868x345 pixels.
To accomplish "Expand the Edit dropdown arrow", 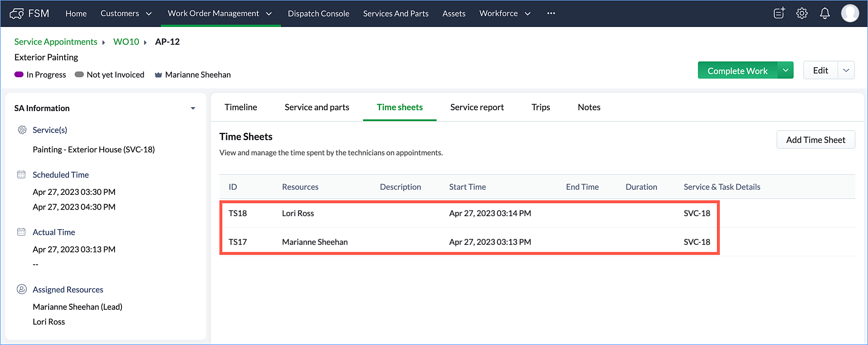I will [846, 70].
